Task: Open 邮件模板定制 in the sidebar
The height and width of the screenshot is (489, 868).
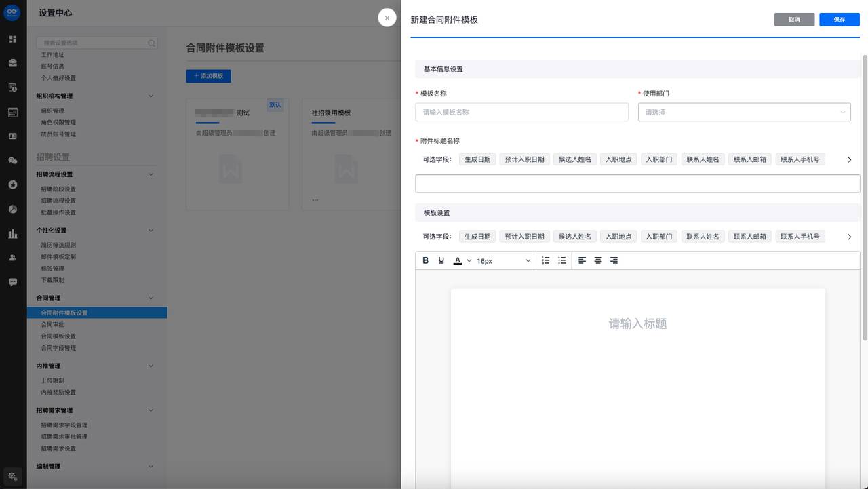Action: 58,257
